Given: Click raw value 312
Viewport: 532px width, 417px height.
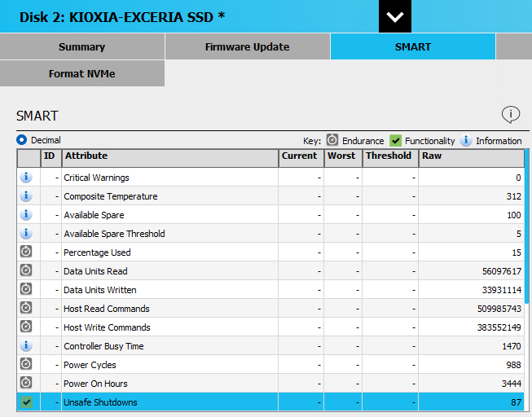Looking at the screenshot, I should coord(514,196).
